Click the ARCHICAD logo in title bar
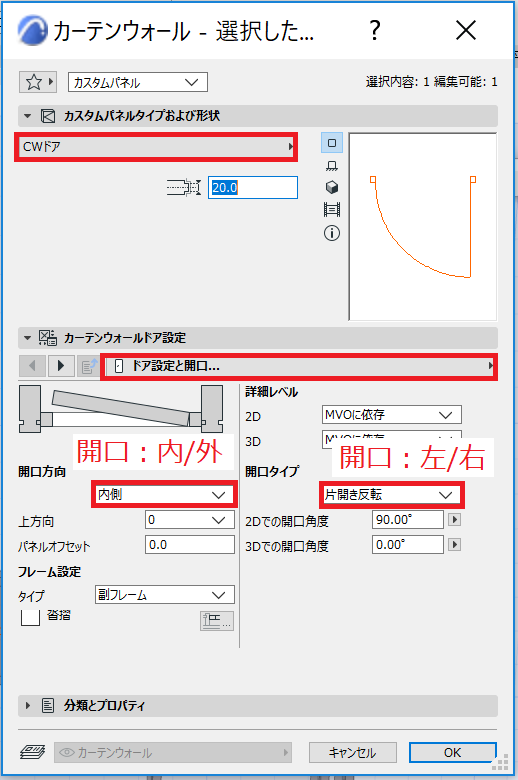 tap(33, 30)
